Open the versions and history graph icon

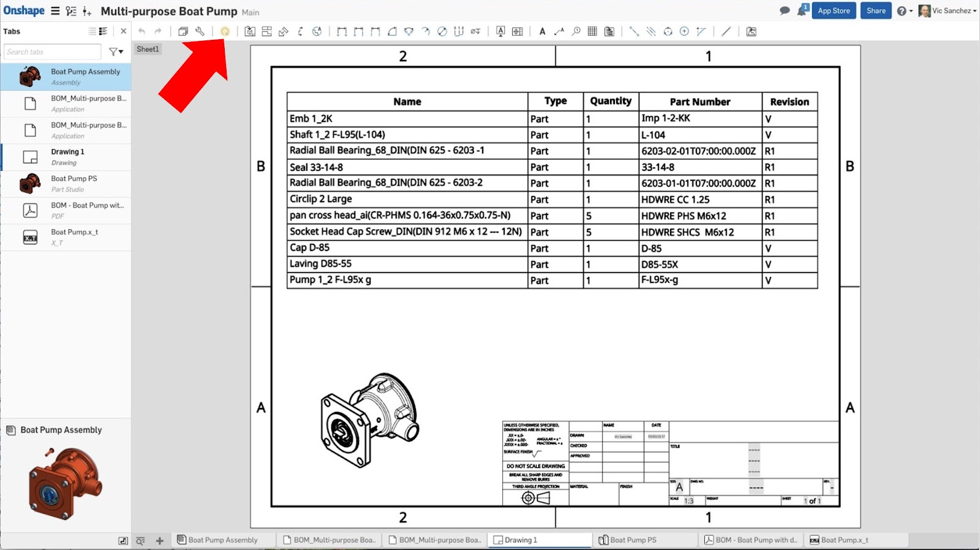pyautogui.click(x=71, y=11)
